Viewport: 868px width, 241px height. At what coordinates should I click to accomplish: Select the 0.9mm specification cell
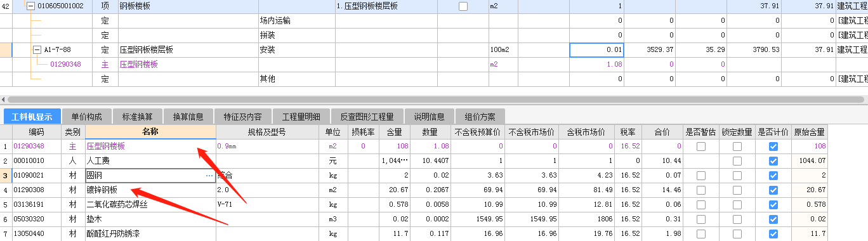(x=266, y=147)
